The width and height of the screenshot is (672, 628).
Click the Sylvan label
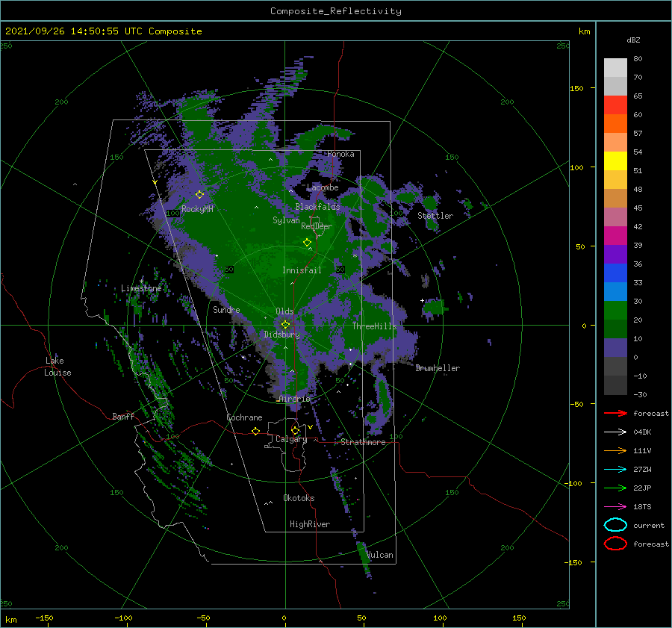click(x=286, y=220)
